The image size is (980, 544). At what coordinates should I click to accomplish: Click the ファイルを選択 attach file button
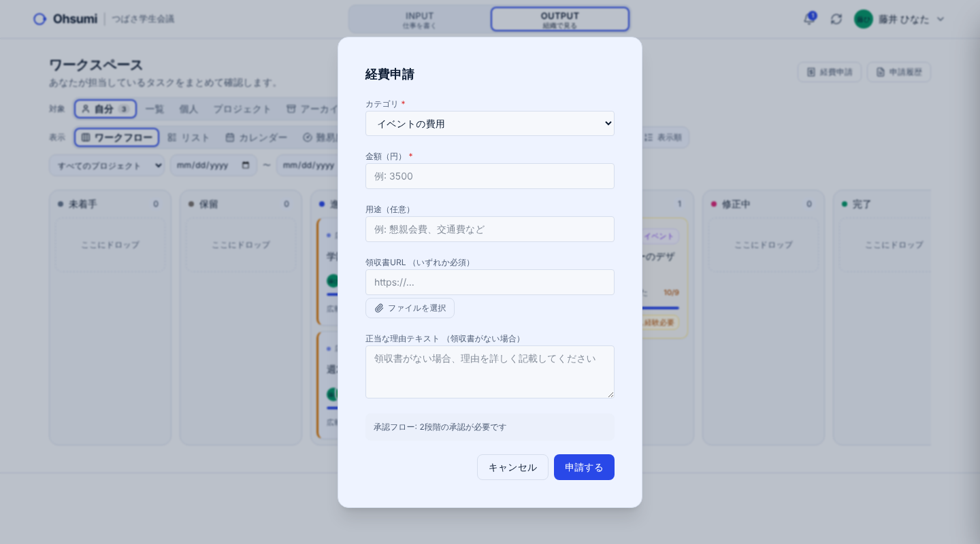[x=410, y=308]
